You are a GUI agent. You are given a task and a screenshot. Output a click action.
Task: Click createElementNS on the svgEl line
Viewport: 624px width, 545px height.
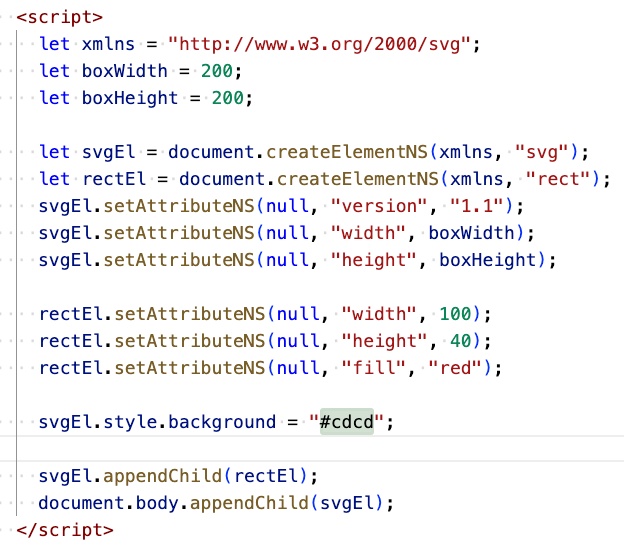point(347,152)
